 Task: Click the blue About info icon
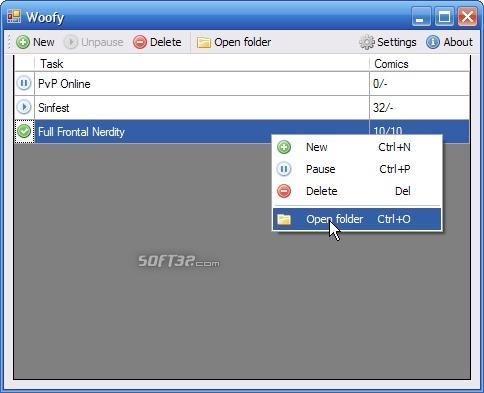[x=433, y=42]
